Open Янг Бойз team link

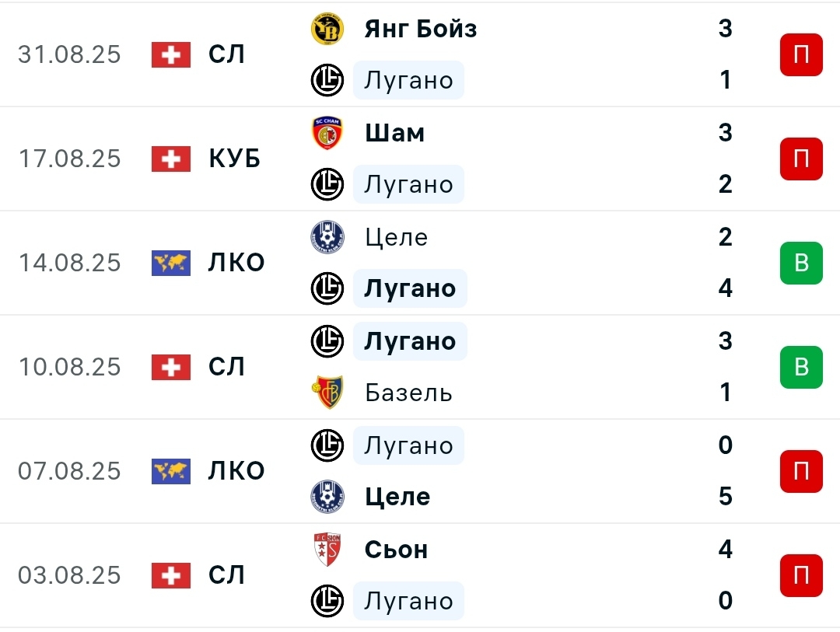pyautogui.click(x=421, y=29)
